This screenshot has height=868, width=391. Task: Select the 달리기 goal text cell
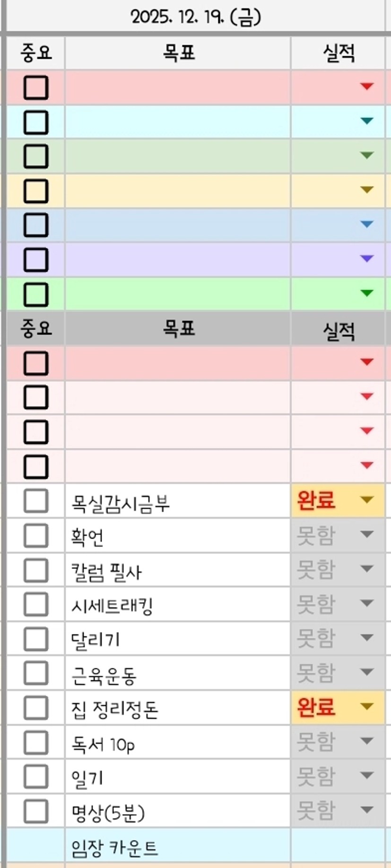point(178,639)
